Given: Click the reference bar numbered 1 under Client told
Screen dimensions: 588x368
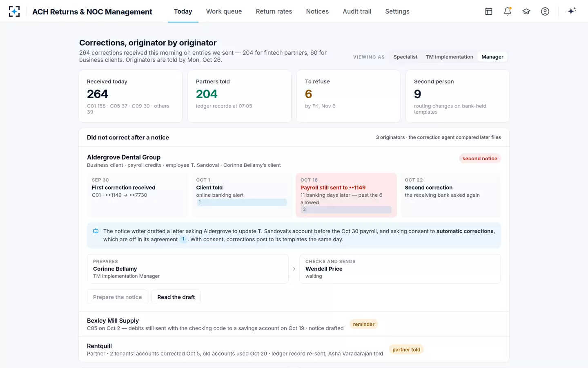Looking at the screenshot, I should click(x=242, y=202).
